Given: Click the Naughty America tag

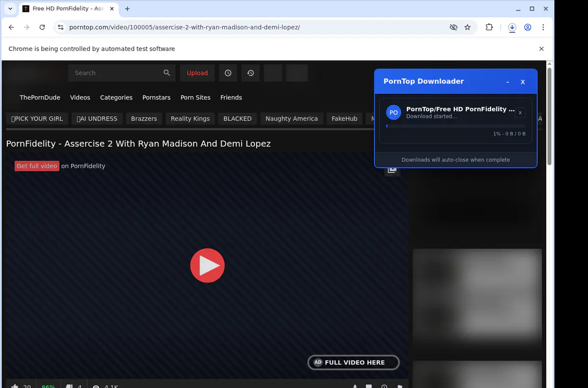Looking at the screenshot, I should click(x=292, y=119).
